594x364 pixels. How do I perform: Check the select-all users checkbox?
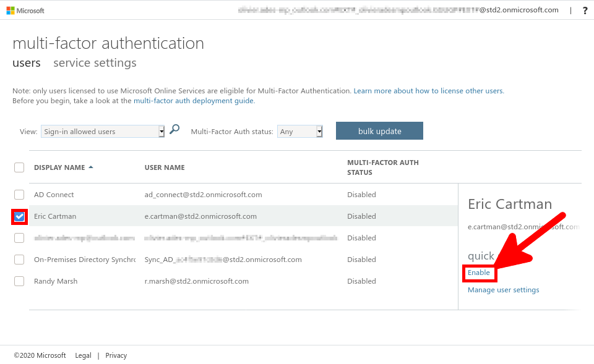coord(19,167)
